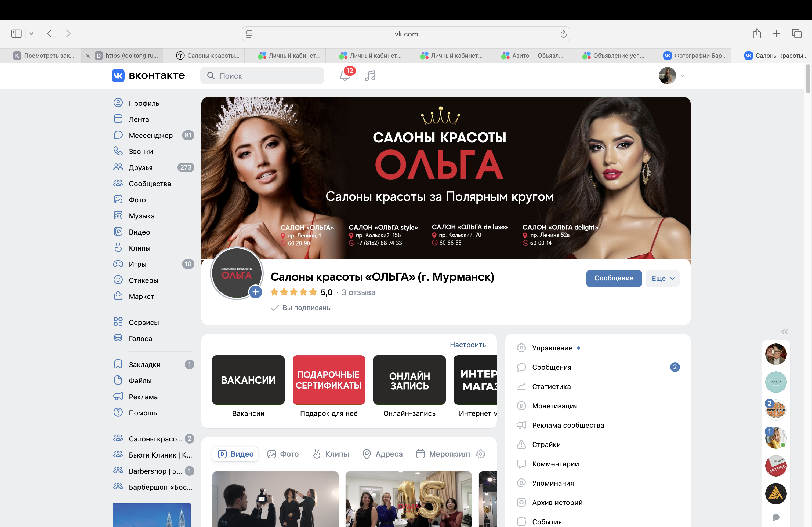Screen dimensions: 812x527
Task: Expand the Safari sidebar options chevron
Action: (31, 33)
